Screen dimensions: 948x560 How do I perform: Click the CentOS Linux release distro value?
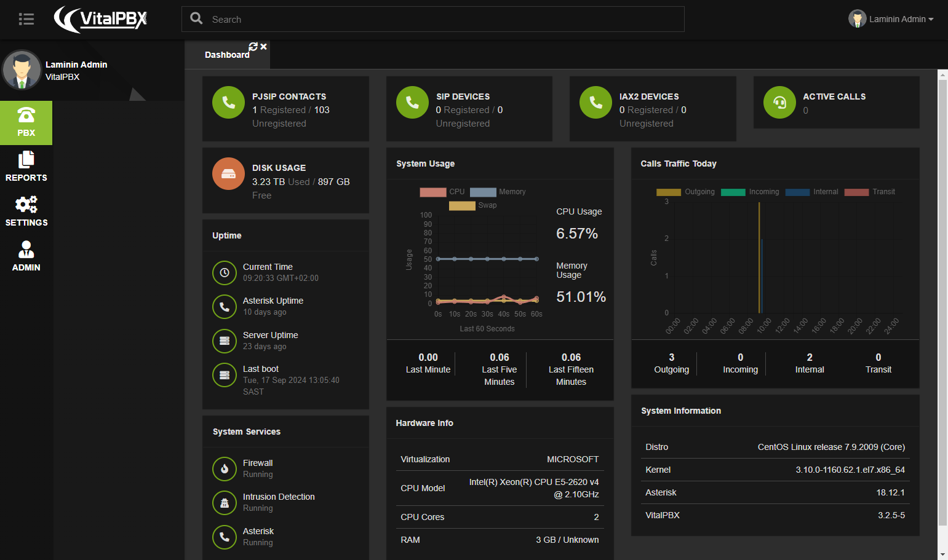pos(831,447)
